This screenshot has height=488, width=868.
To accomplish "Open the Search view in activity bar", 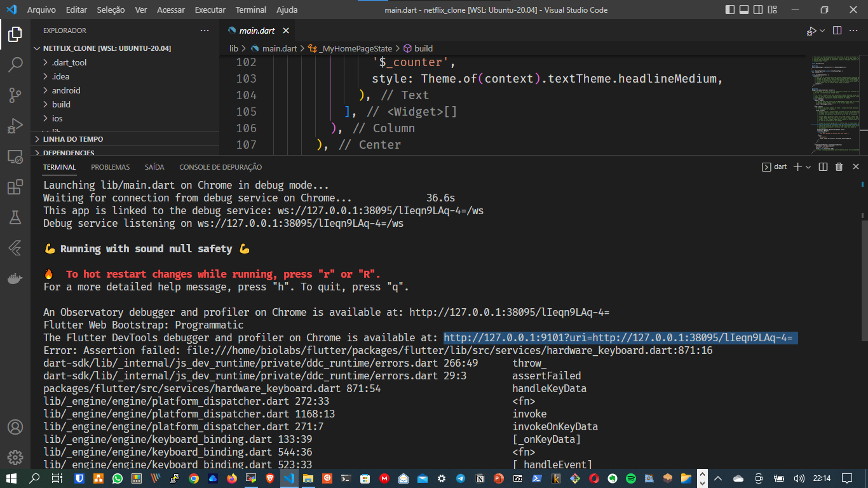I will pyautogui.click(x=15, y=65).
